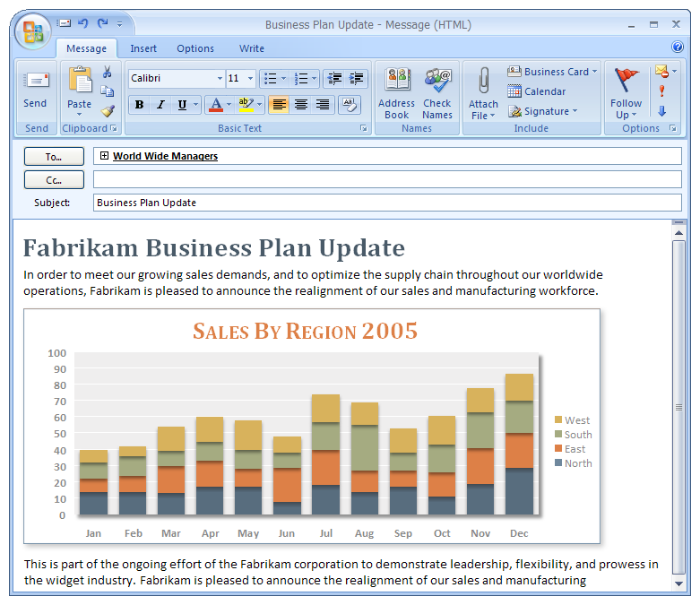
Task: Set Low Importance with the down arrow
Action: 662,111
